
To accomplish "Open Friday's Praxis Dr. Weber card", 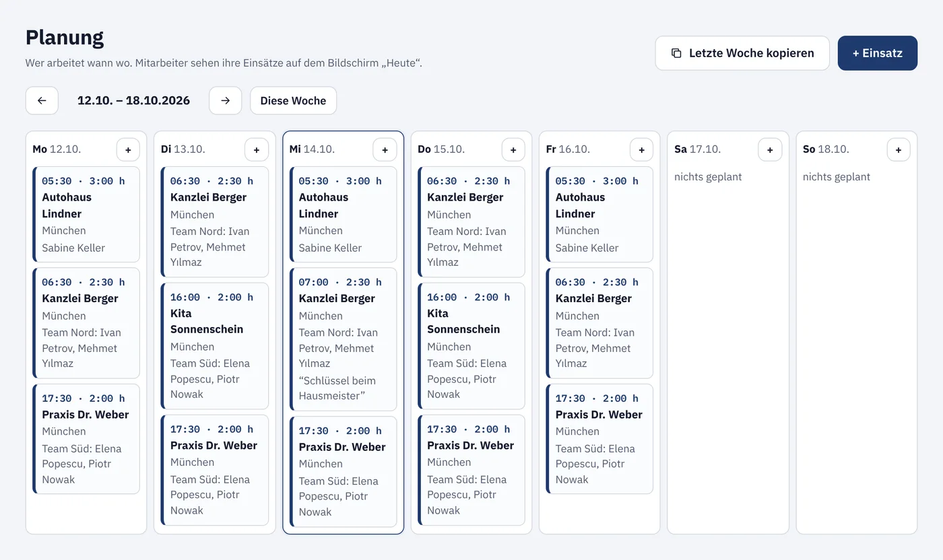I will click(x=599, y=439).
